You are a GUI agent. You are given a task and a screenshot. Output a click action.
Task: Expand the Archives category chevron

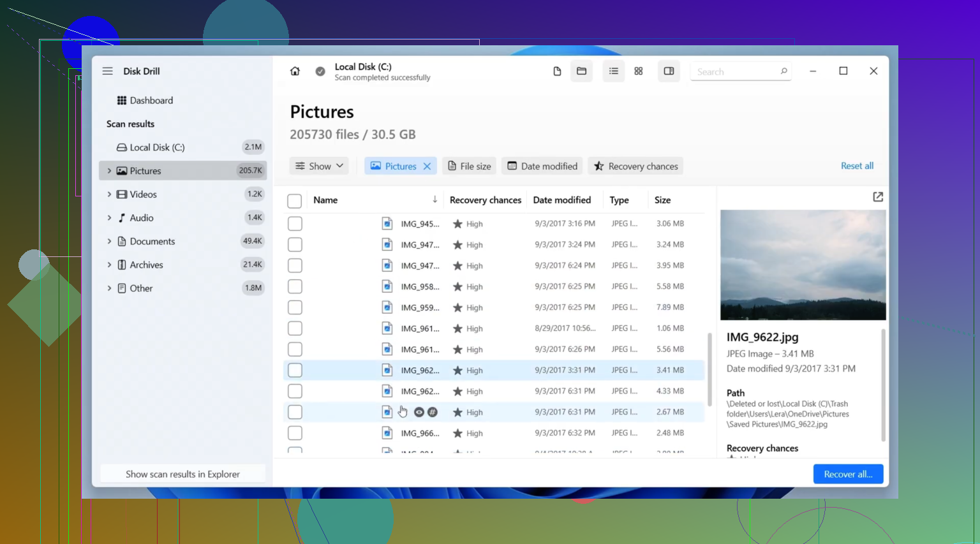point(109,265)
